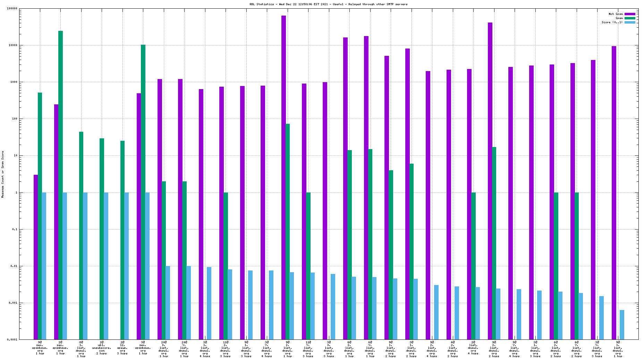Click the shortest blue Score bar at far right

tap(622, 325)
